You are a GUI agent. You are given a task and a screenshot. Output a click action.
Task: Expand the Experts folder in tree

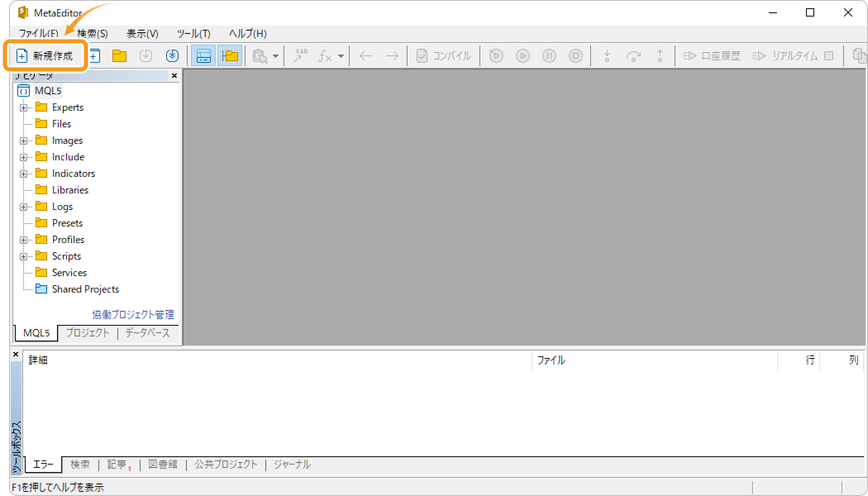pos(23,107)
